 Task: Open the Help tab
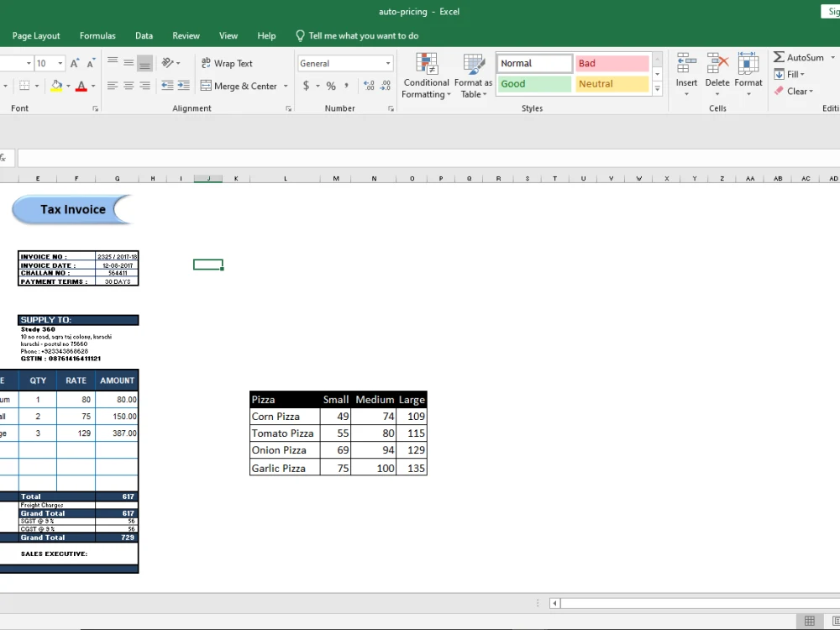point(266,36)
